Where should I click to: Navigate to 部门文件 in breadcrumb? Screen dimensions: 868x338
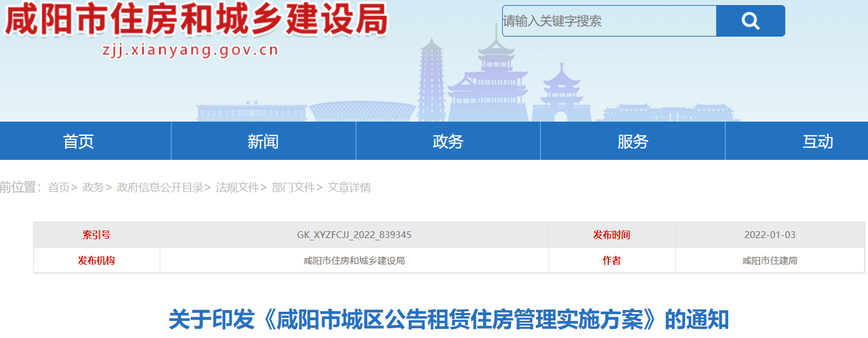click(x=293, y=188)
